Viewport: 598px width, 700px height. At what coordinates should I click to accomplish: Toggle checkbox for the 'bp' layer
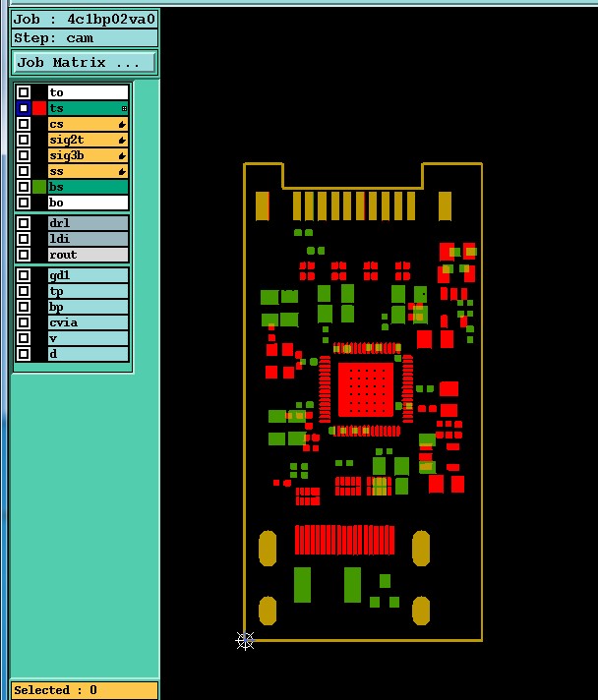pyautogui.click(x=24, y=307)
